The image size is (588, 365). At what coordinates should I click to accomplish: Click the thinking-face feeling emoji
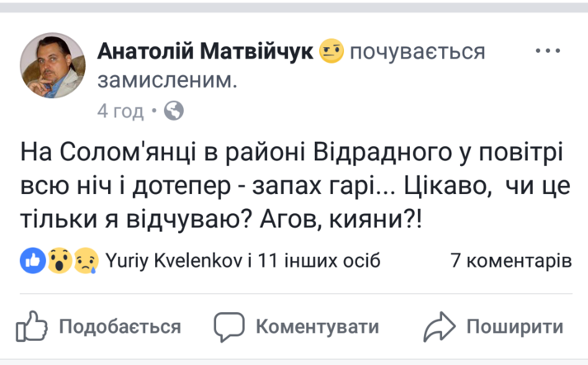[332, 52]
